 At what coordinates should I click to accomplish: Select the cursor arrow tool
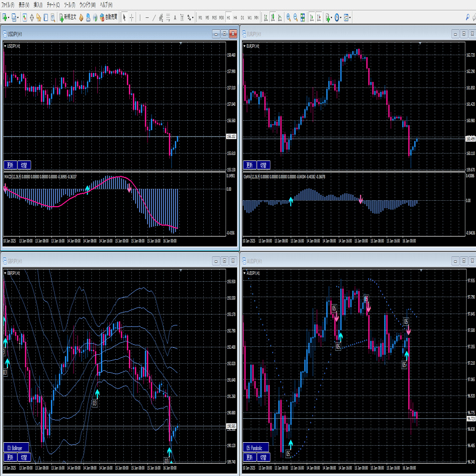(x=124, y=17)
